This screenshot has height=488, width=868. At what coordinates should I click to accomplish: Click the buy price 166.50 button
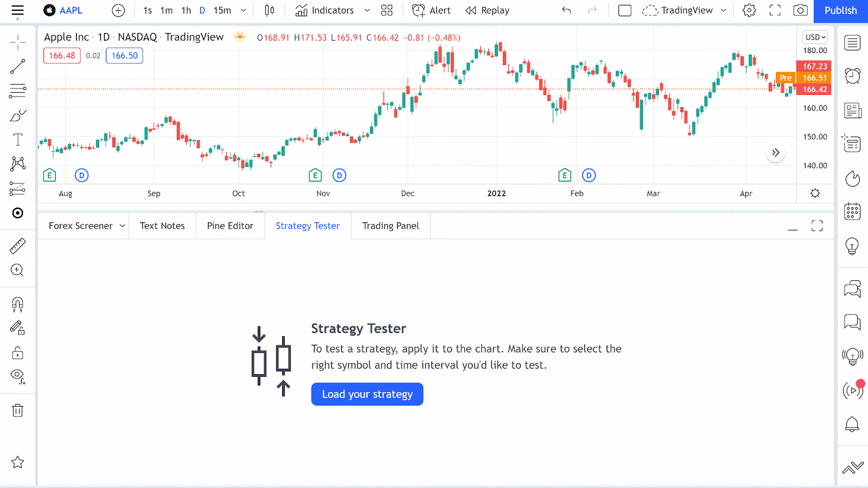click(x=124, y=55)
